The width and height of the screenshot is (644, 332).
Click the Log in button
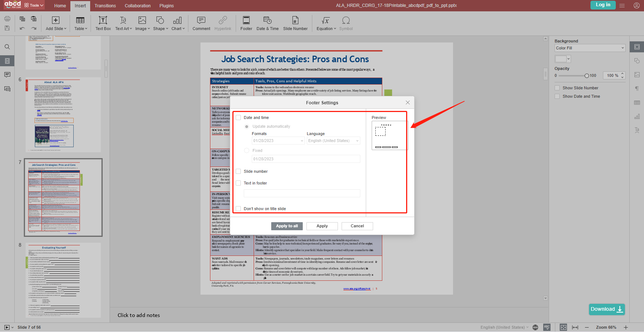(603, 5)
